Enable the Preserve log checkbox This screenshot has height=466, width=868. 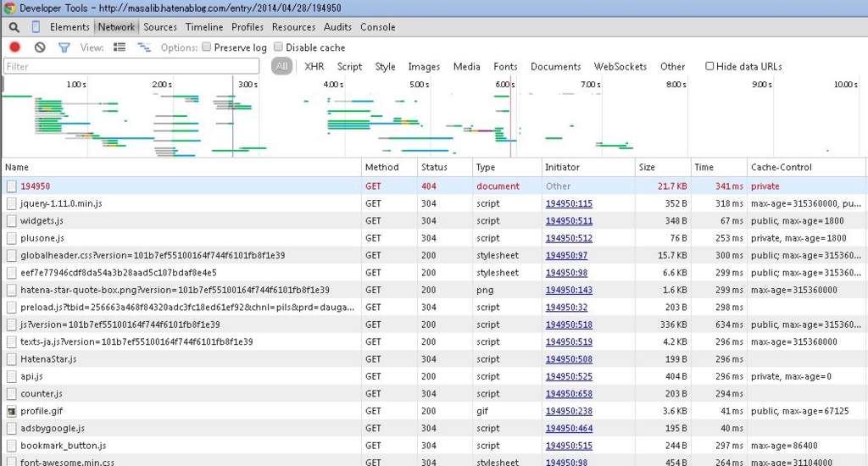click(x=207, y=47)
